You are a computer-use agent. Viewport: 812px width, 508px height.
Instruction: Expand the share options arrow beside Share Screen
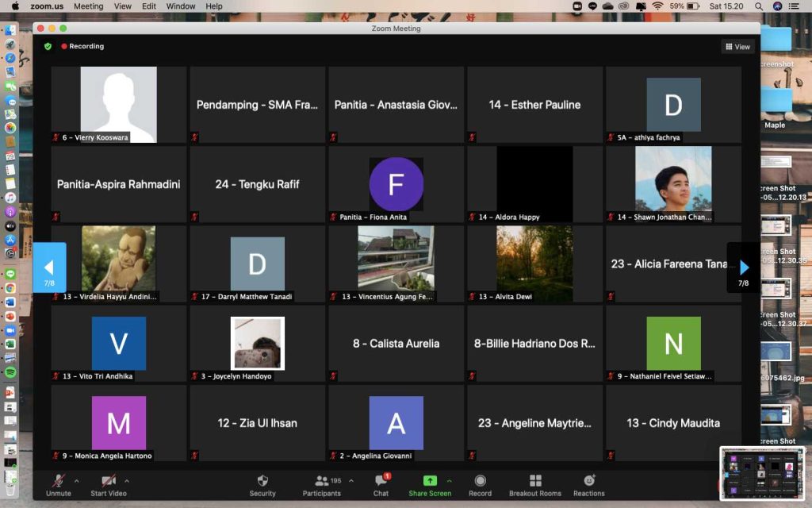(450, 480)
